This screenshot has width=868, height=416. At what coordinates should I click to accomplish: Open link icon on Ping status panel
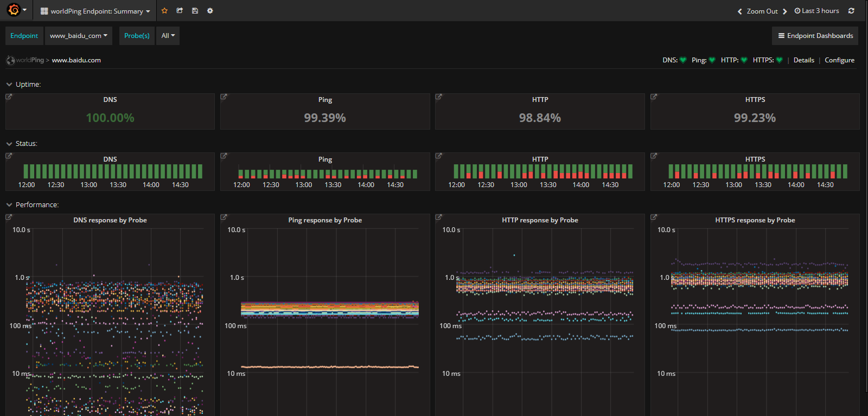click(224, 156)
